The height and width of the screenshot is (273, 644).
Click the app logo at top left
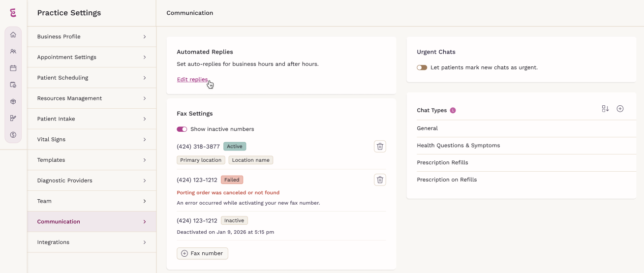tap(13, 13)
